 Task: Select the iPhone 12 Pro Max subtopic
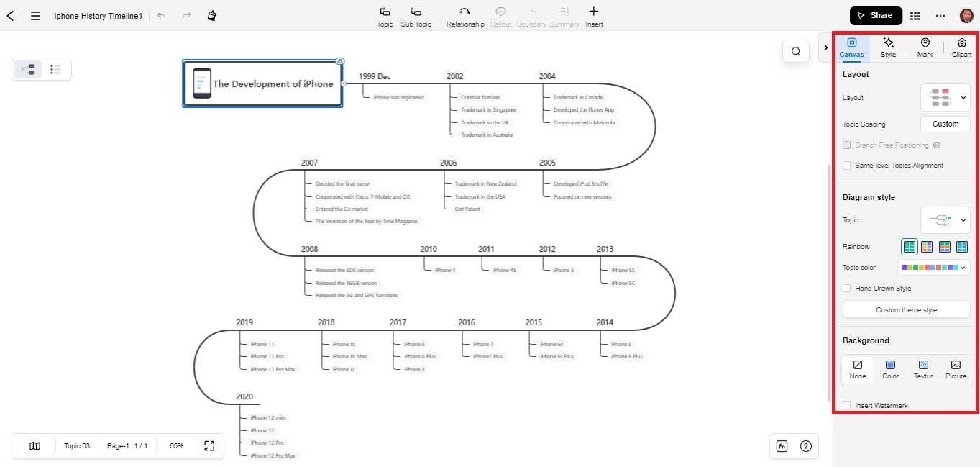coord(273,455)
